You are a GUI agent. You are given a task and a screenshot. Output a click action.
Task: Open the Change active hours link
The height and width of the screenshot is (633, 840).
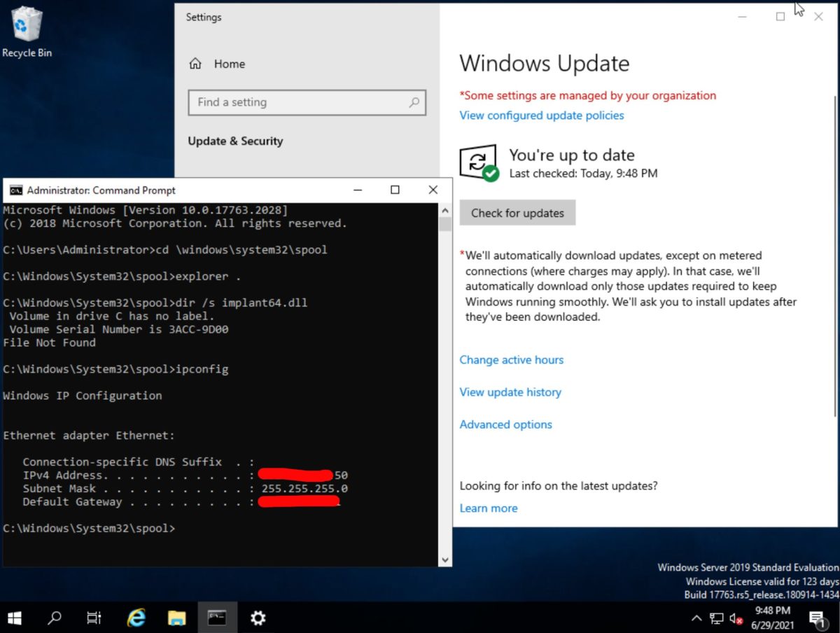(x=511, y=359)
